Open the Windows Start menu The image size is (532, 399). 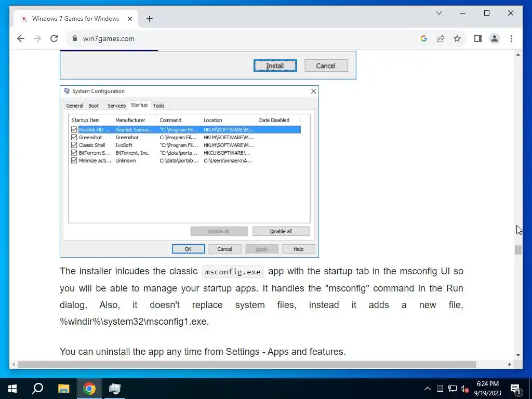click(x=12, y=389)
